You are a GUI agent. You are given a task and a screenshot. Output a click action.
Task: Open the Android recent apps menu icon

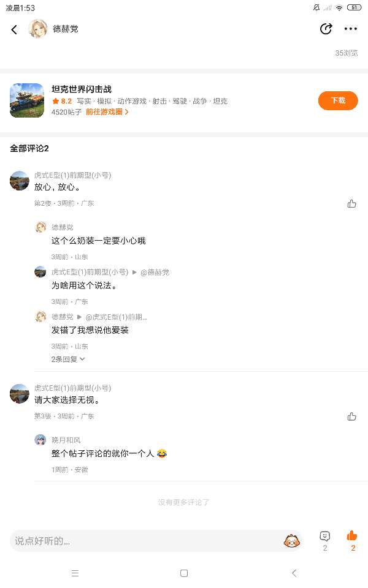75,573
